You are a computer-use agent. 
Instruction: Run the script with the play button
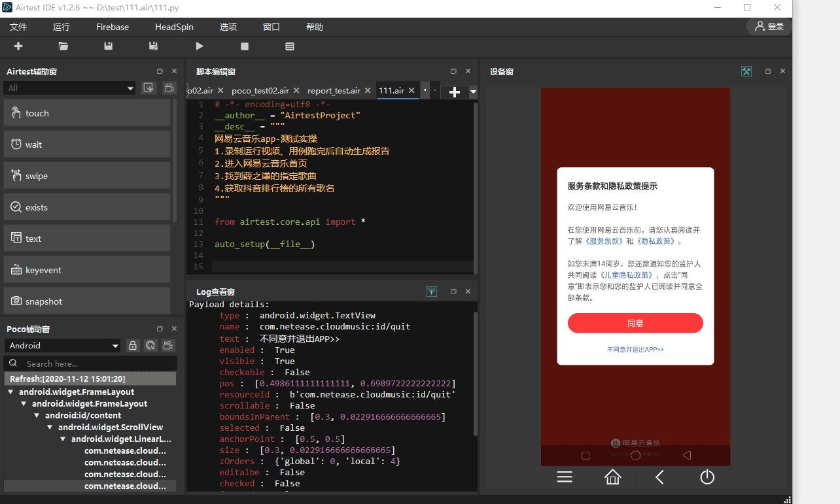coord(200,46)
